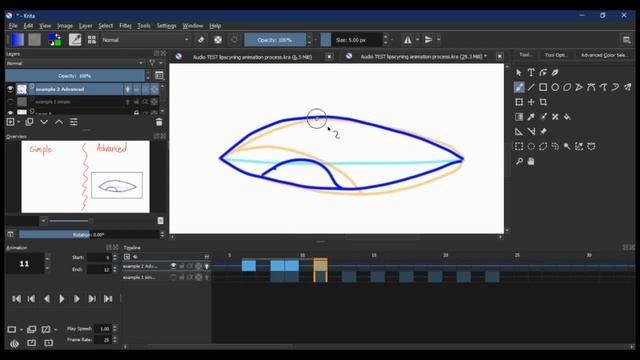Select the Measure tool
The width and height of the screenshot is (640, 360).
(531, 131)
